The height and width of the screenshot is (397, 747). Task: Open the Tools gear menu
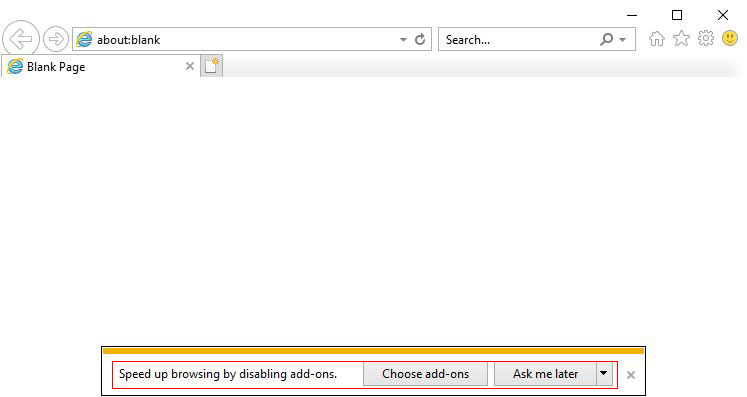click(706, 38)
